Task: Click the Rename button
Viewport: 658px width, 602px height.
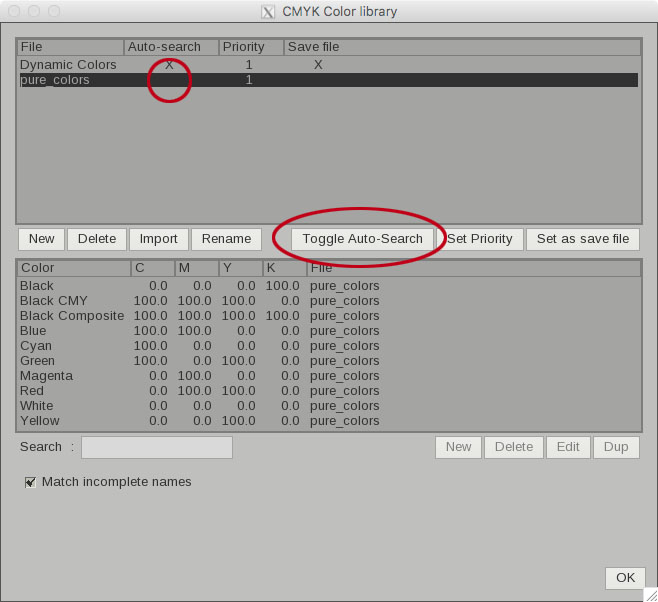Action: click(x=226, y=239)
